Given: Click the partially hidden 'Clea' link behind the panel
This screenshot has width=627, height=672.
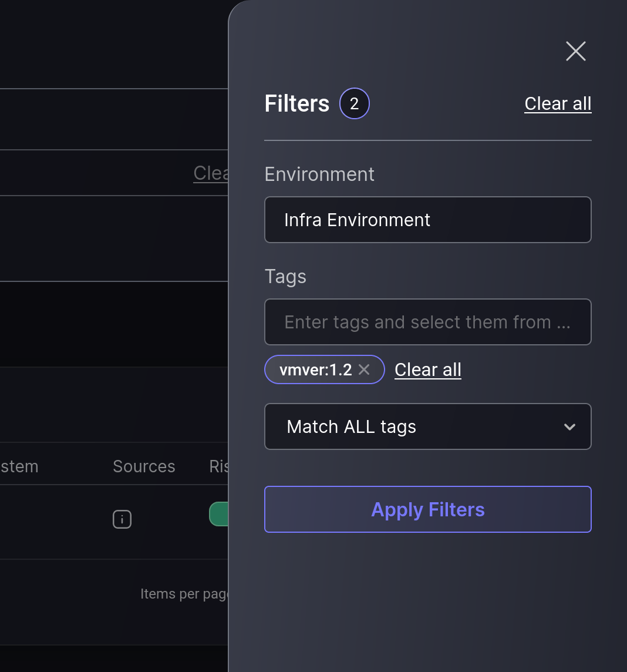Looking at the screenshot, I should [x=211, y=173].
